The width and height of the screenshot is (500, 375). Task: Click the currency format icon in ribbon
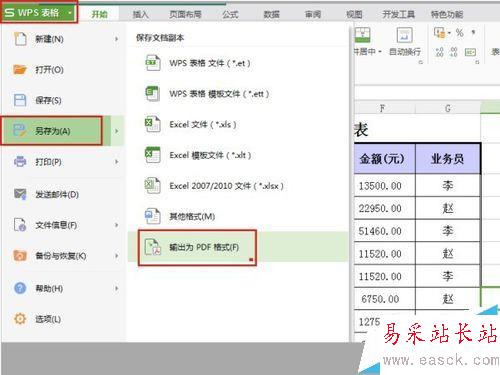pyautogui.click(x=440, y=33)
